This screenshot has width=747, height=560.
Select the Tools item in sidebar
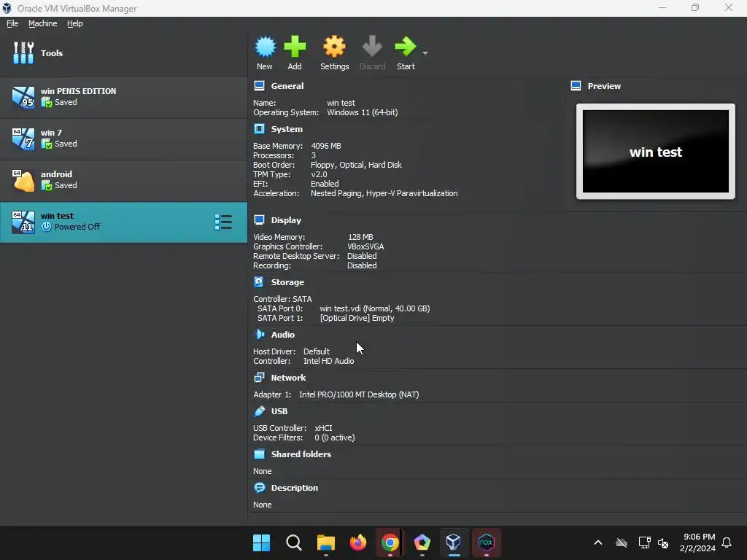click(x=123, y=52)
